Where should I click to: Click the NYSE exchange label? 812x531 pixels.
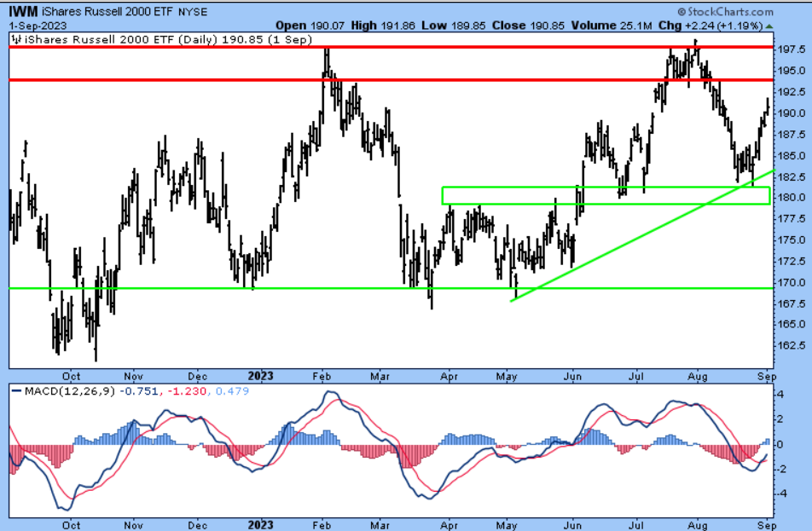(x=193, y=12)
